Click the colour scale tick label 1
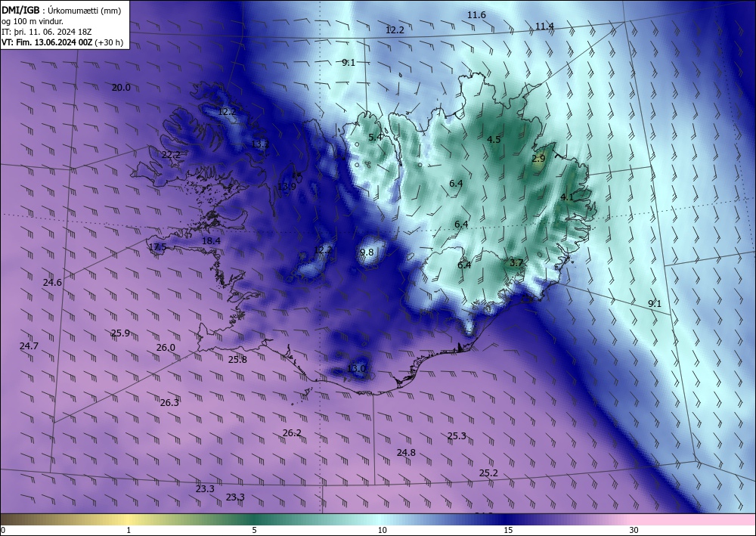 pyautogui.click(x=129, y=530)
